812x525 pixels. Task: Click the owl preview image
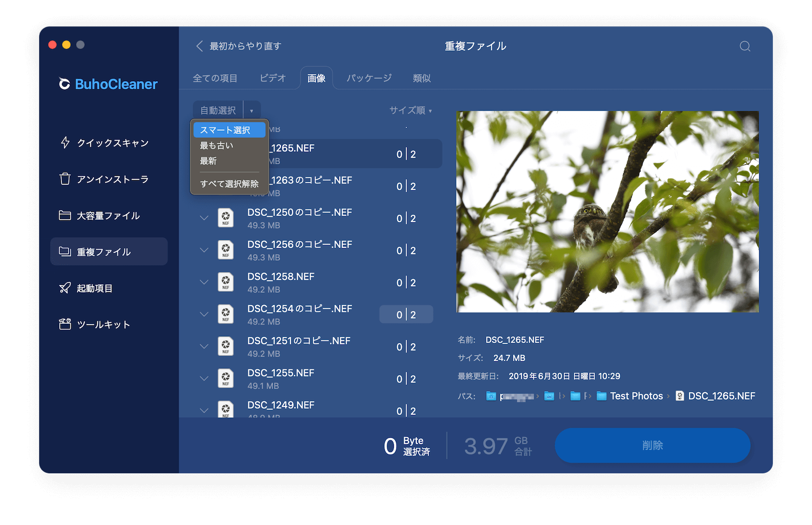point(607,212)
